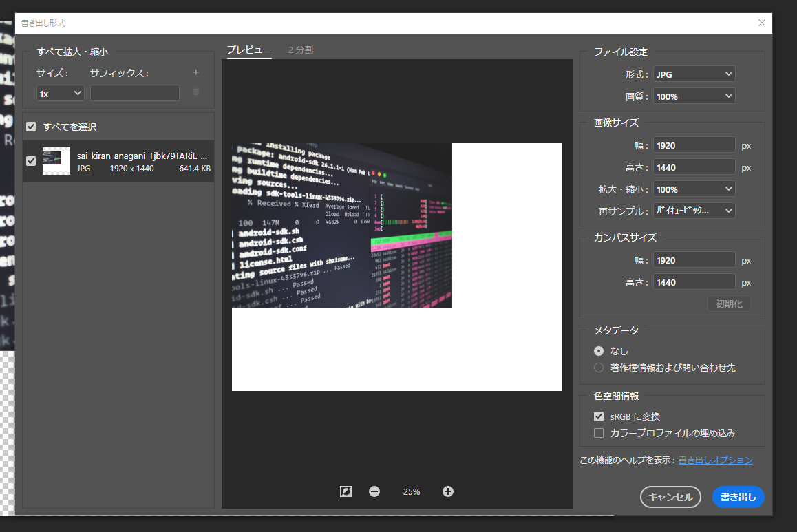Select 著作権情報および問い合わせ先 metadata option
The image size is (797, 532).
[599, 368]
